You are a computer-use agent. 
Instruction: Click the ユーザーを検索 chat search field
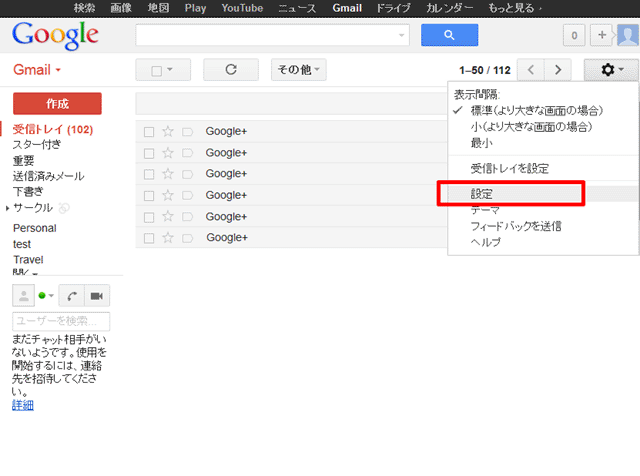tap(61, 321)
